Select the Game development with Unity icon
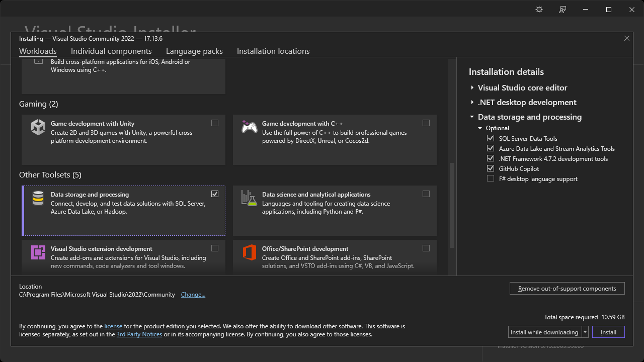 click(38, 127)
